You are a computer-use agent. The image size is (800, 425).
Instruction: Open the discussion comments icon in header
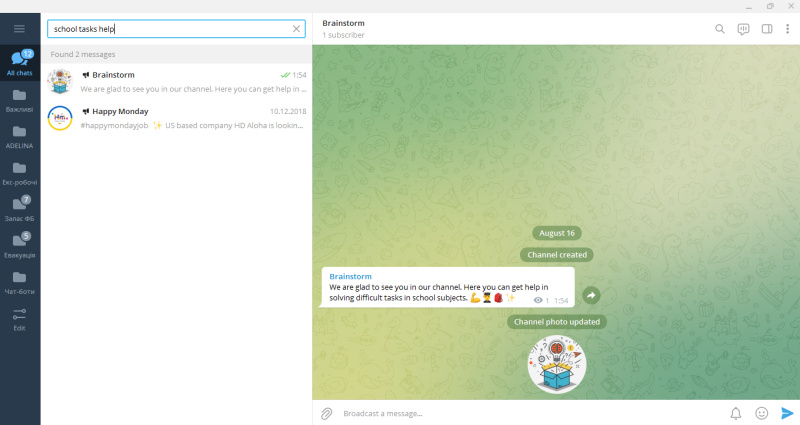tap(743, 29)
